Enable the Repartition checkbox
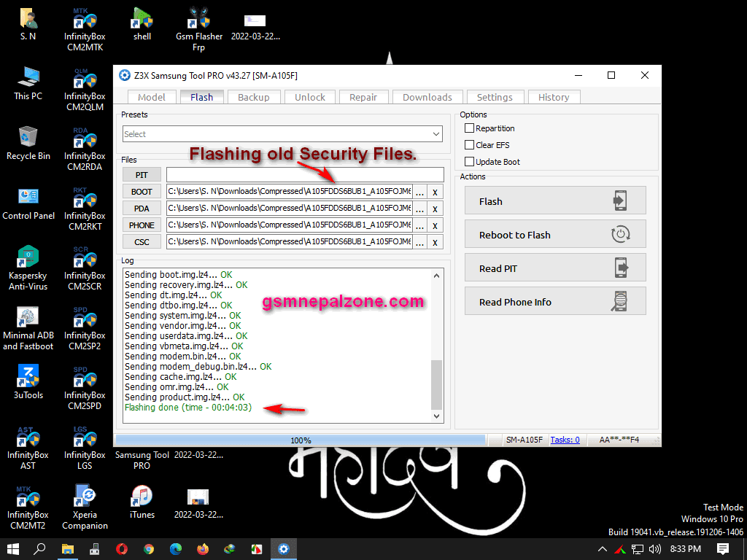Screen dimensions: 747x560 point(469,128)
